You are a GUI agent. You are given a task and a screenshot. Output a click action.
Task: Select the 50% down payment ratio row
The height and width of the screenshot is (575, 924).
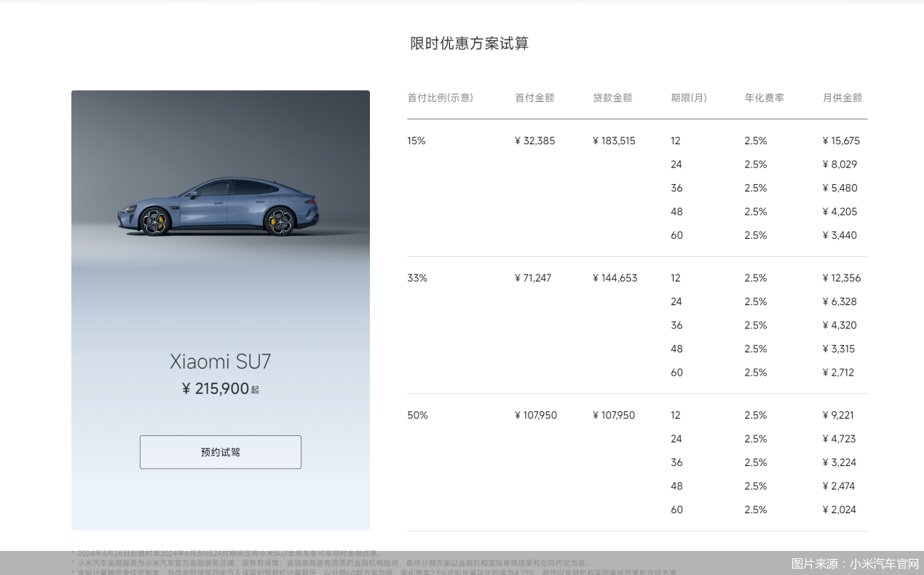pyautogui.click(x=417, y=416)
